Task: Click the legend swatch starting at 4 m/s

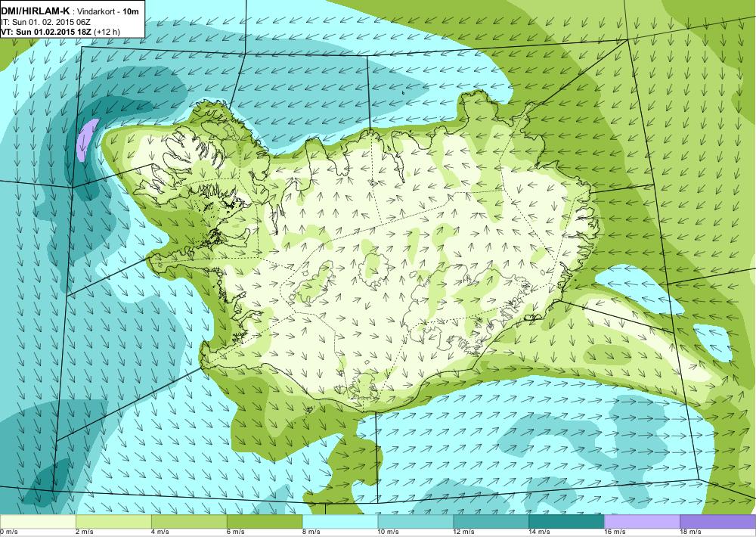Action: (189, 522)
